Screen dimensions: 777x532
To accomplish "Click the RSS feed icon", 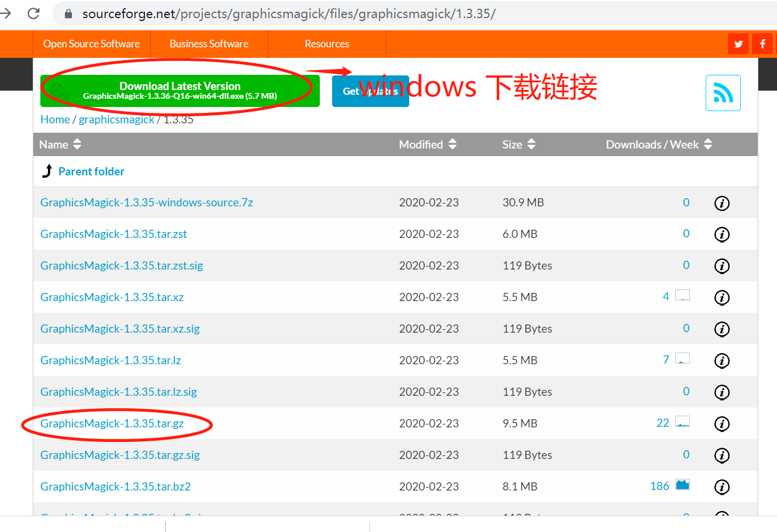I will point(723,92).
